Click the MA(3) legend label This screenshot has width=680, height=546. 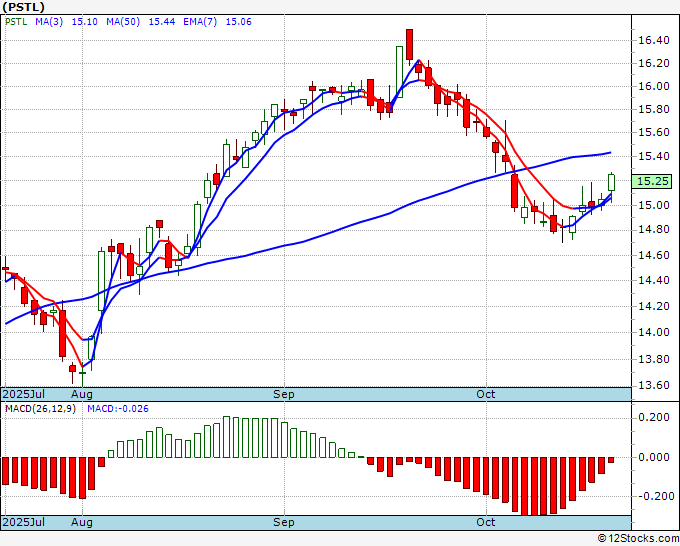(49, 22)
